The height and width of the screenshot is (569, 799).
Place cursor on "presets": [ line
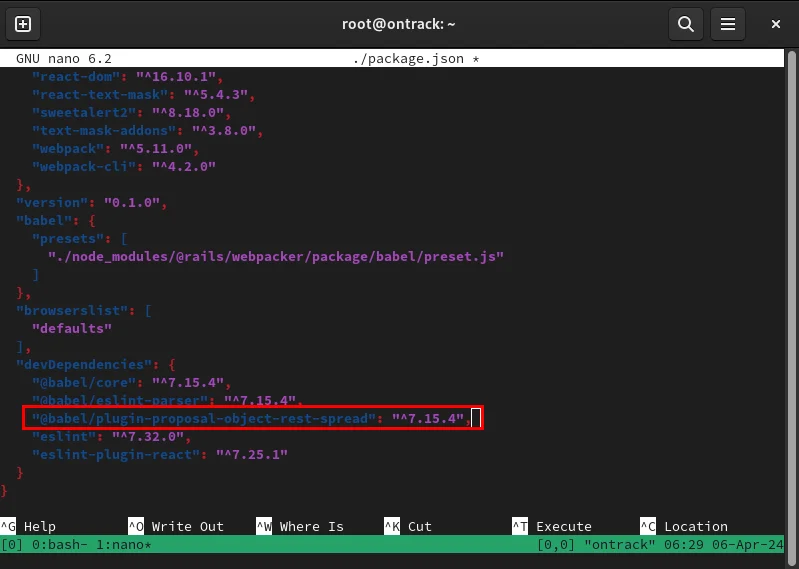point(79,238)
